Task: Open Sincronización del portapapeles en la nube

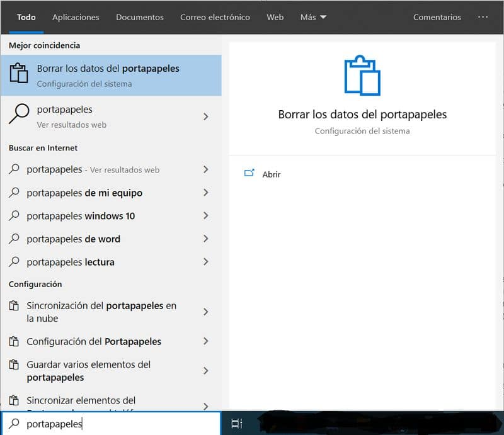Action: point(112,312)
